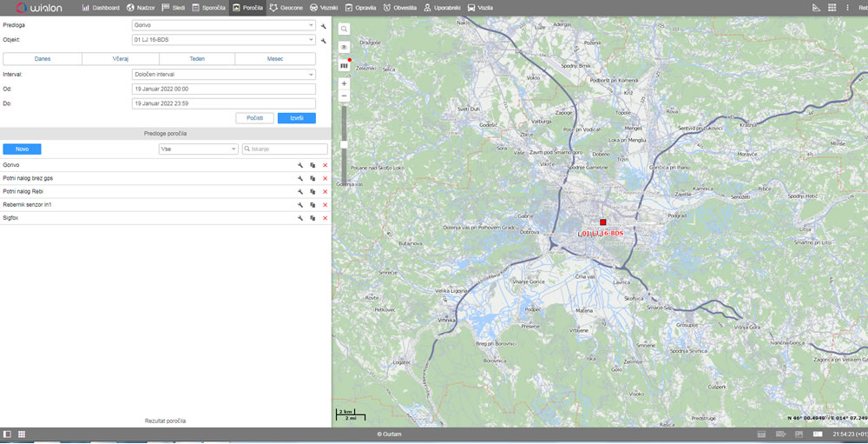Open the map search magnifier tool
This screenshot has width=868, height=444.
tap(344, 29)
